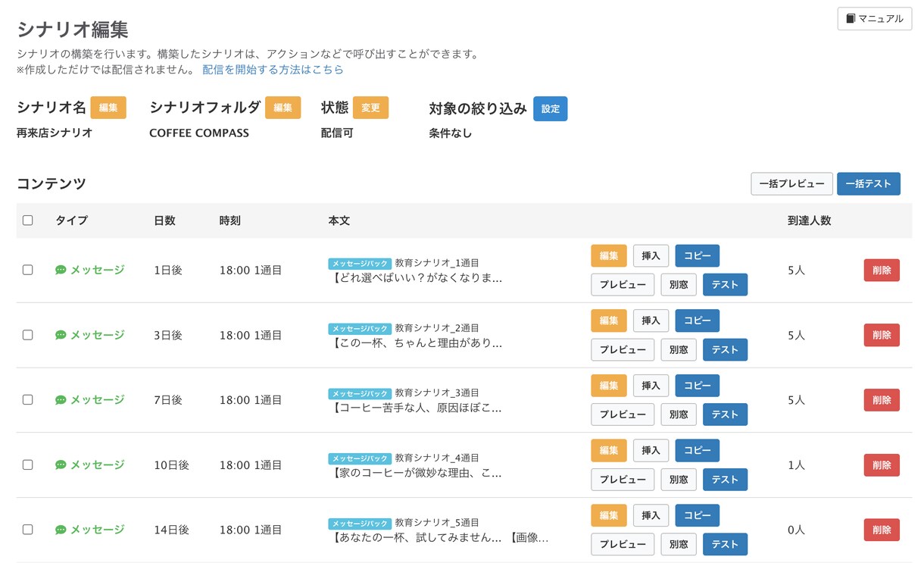Click コピー for 教育シナリオ_4通目
This screenshot has height=563, width=924.
(x=697, y=450)
